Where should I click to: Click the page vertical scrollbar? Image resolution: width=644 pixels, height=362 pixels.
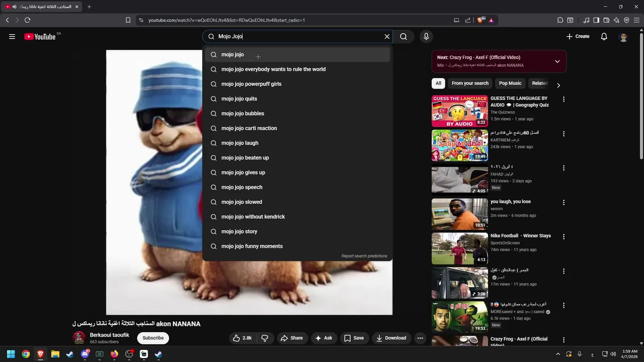(x=641, y=96)
